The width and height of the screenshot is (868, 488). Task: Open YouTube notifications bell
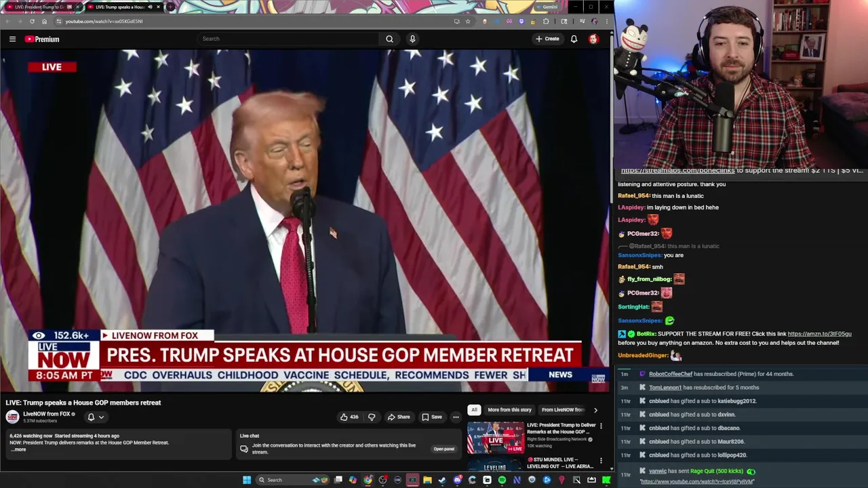point(574,39)
